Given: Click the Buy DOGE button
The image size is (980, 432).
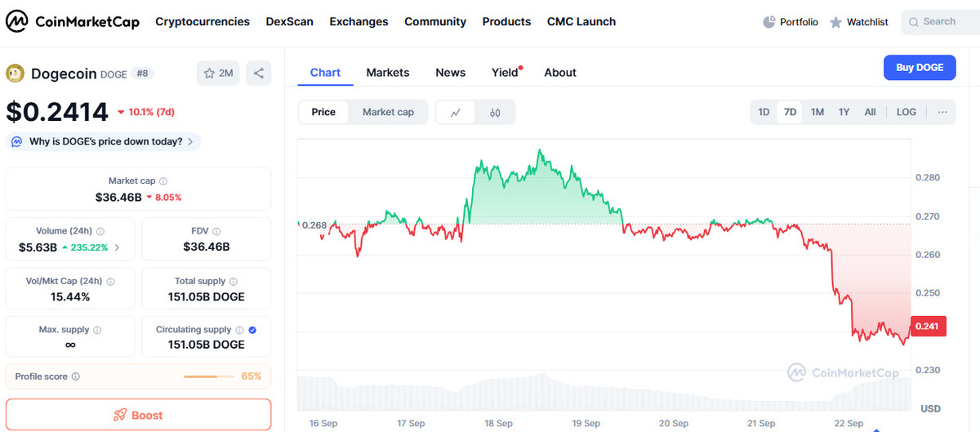Looking at the screenshot, I should [920, 67].
